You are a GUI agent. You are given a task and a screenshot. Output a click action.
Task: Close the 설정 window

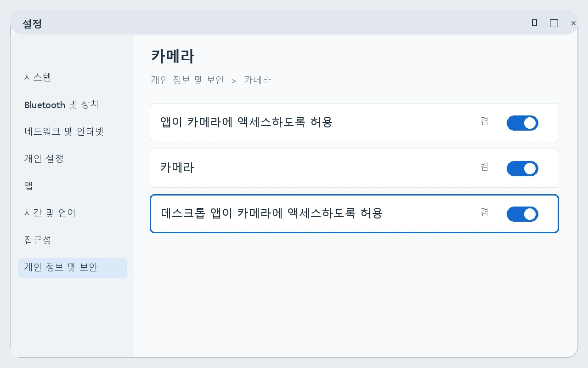573,23
